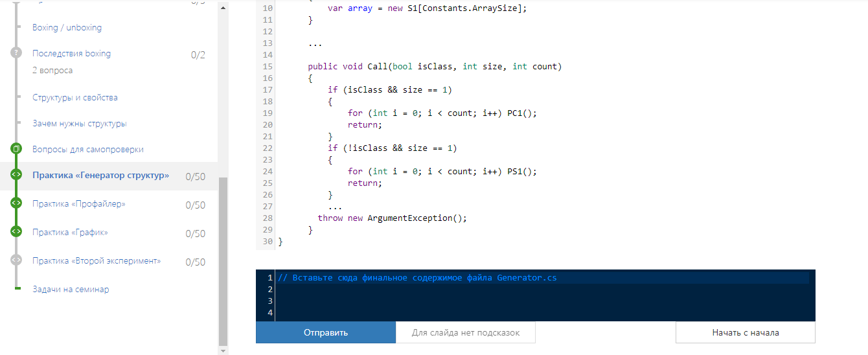Click code icon beside Практика «График»
This screenshot has height=355, width=868.
click(x=16, y=232)
